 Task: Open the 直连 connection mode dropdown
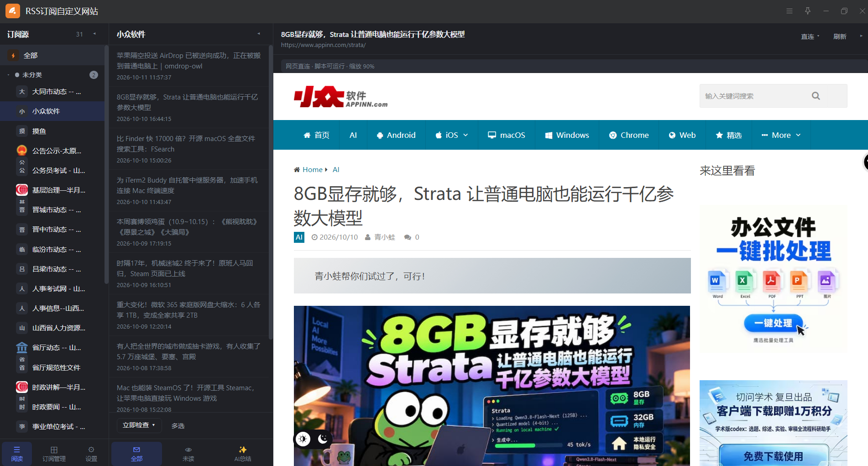(x=810, y=37)
